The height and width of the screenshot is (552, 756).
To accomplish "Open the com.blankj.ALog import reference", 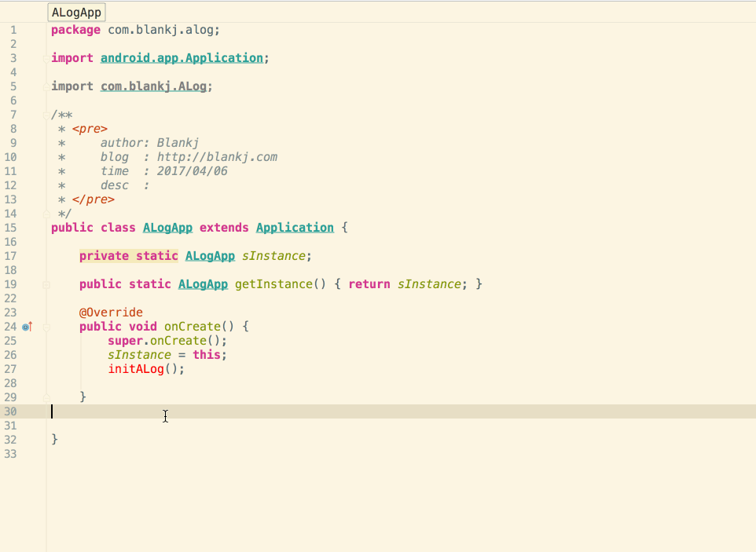I will pyautogui.click(x=153, y=86).
